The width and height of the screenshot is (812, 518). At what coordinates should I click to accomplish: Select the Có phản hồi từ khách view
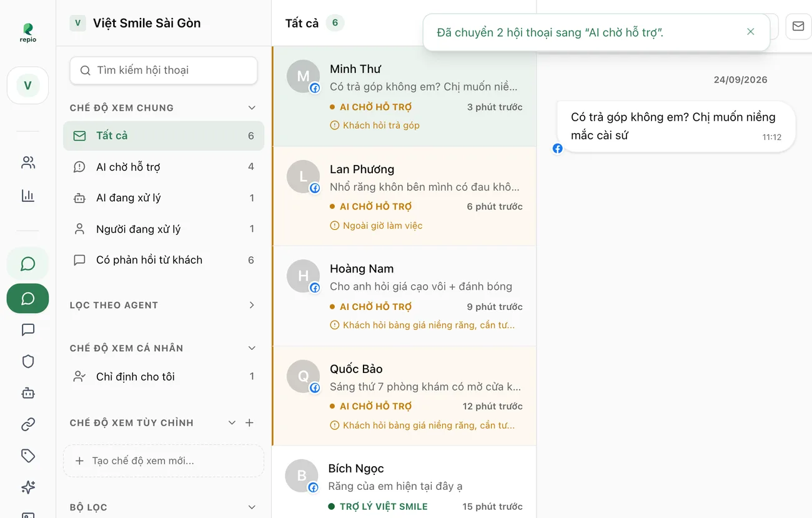pos(164,260)
